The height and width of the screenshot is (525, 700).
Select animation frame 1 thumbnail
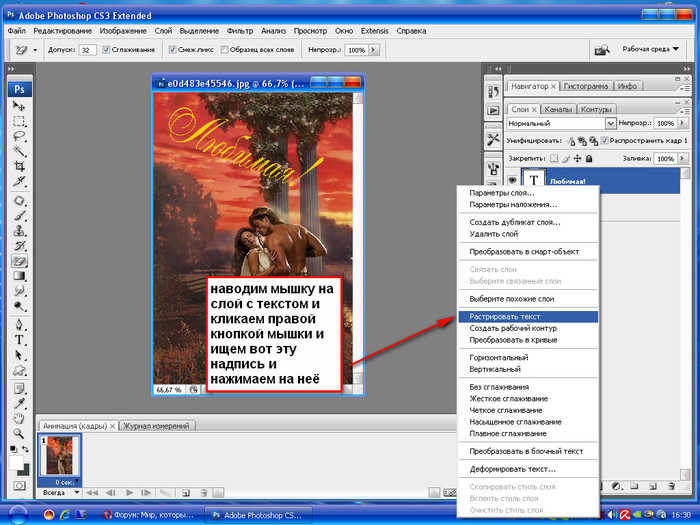click(58, 453)
